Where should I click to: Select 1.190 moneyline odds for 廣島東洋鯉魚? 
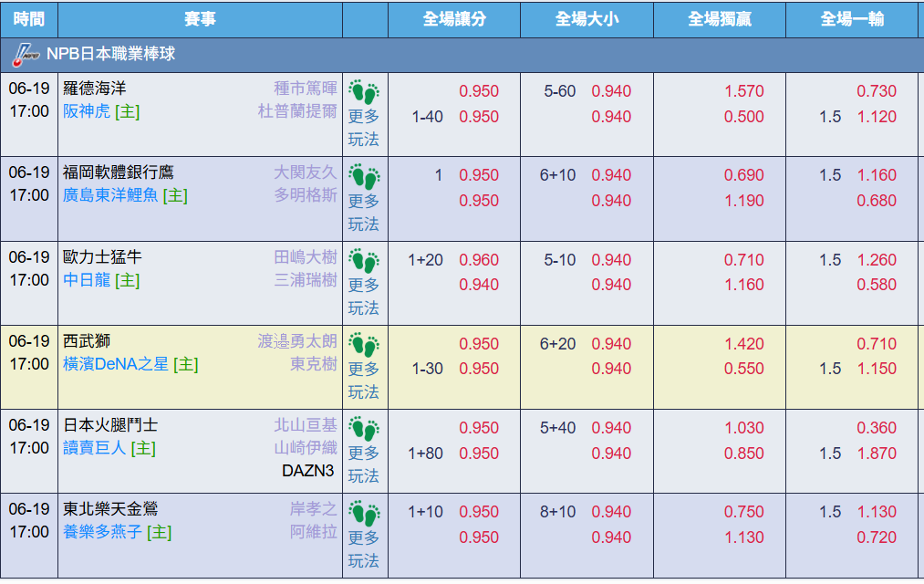[x=743, y=201]
